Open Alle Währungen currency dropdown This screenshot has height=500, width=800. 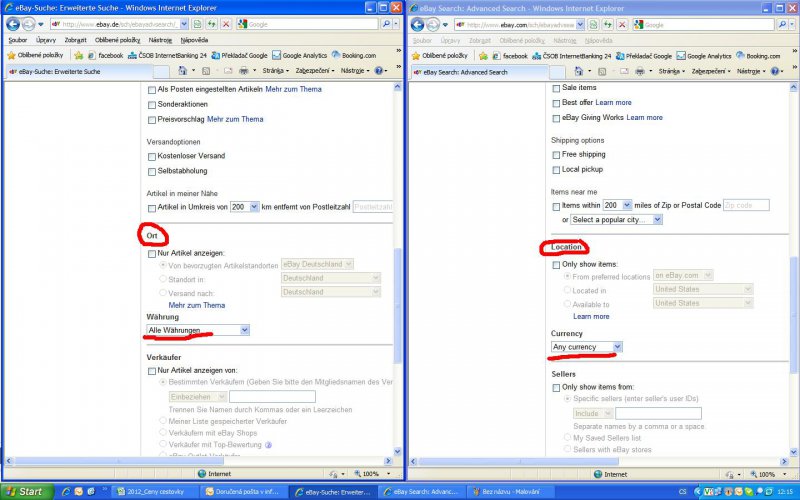point(198,330)
